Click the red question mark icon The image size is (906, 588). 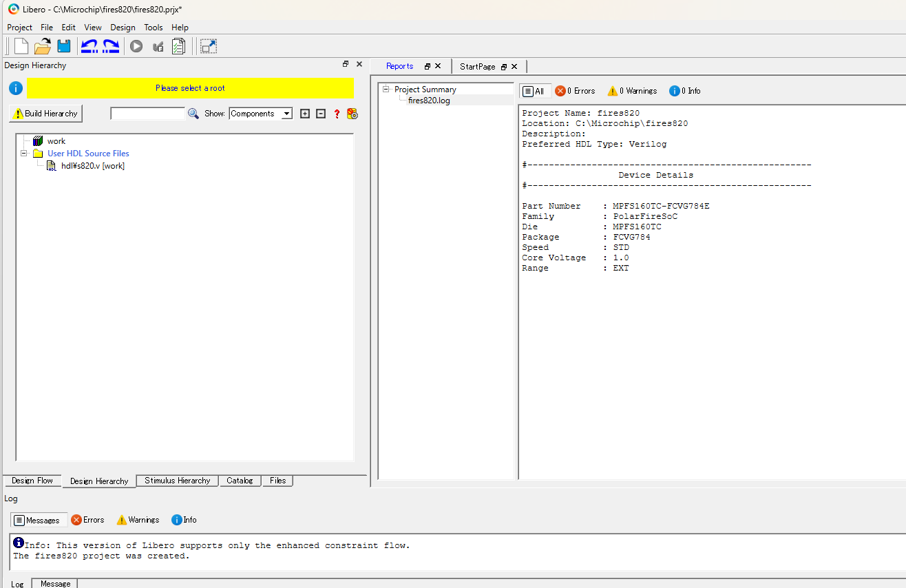tap(337, 114)
